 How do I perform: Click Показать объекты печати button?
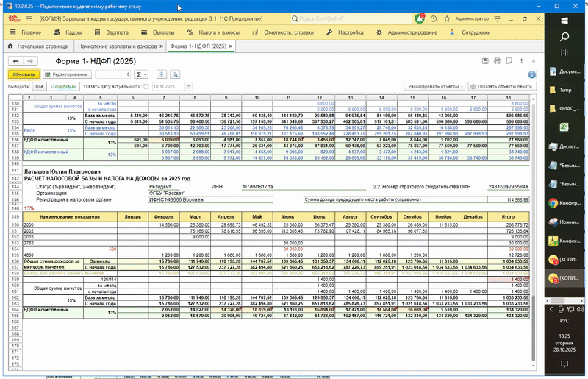click(x=502, y=86)
